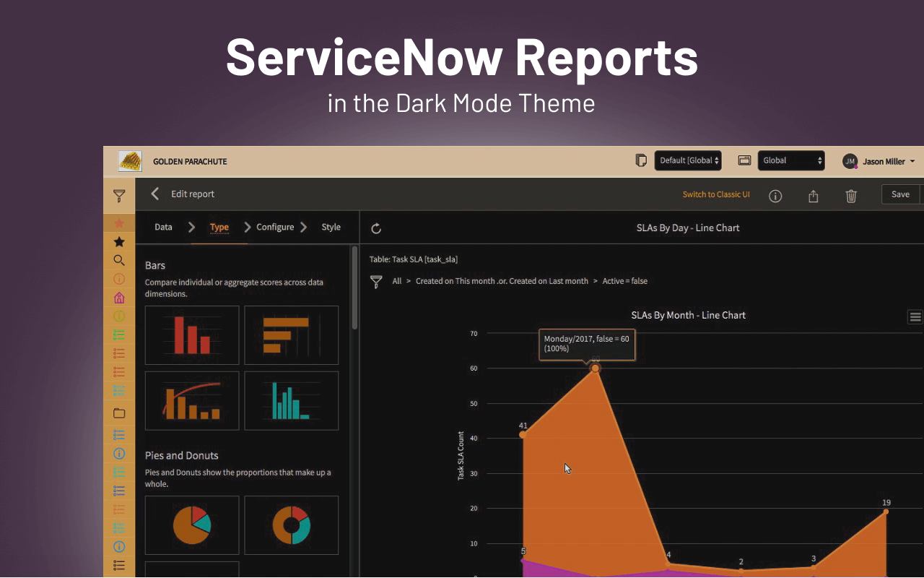Choose the donut chart thumbnail
The height and width of the screenshot is (578, 924).
click(x=292, y=525)
